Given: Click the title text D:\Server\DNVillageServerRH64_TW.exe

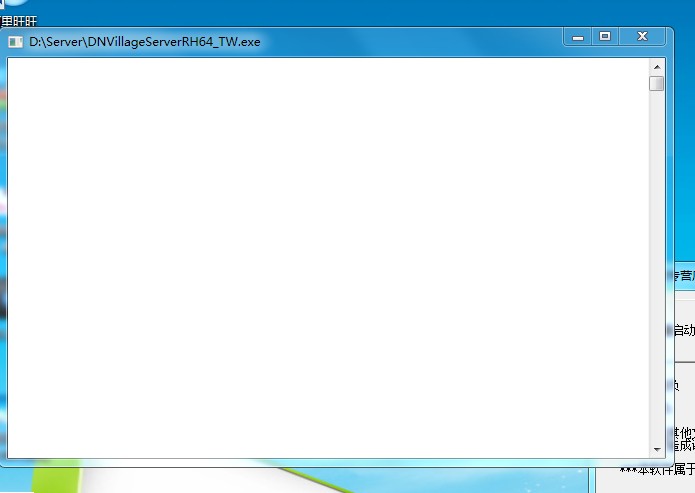Looking at the screenshot, I should (x=144, y=42).
